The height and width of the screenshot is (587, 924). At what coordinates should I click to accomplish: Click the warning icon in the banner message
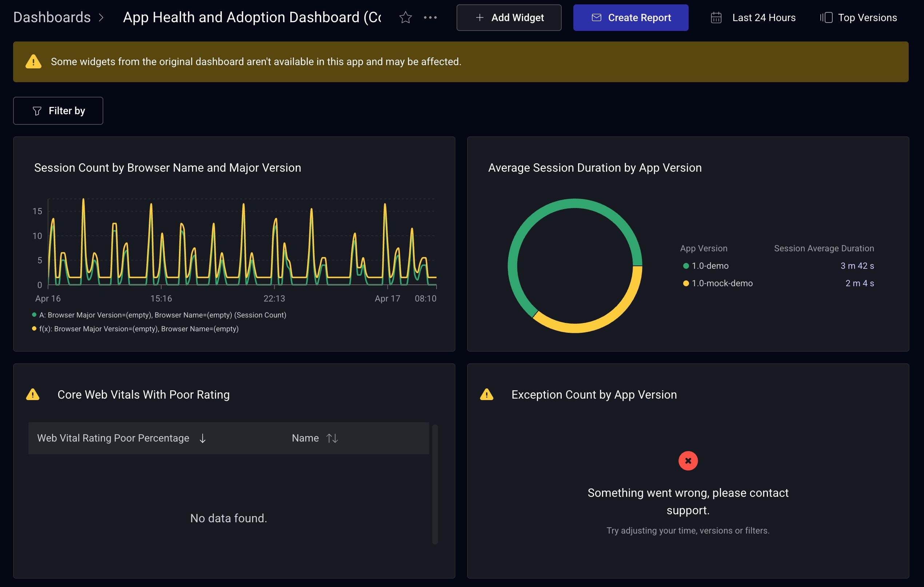coord(33,61)
